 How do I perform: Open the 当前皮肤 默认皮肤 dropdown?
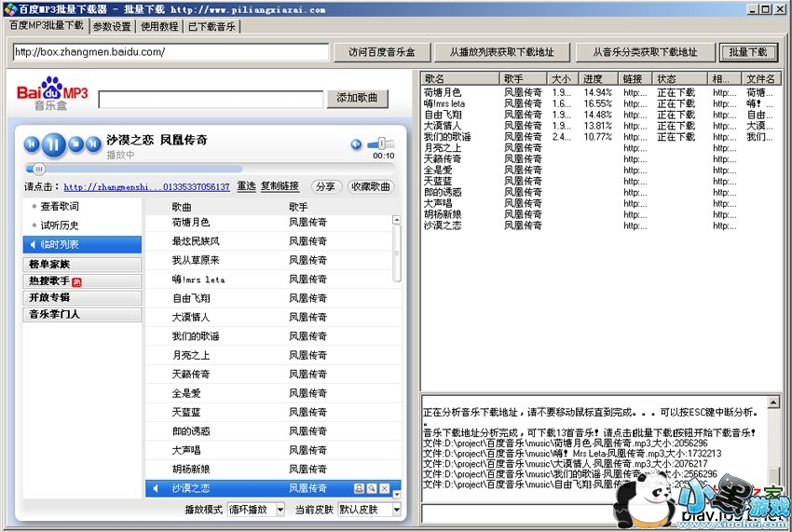370,510
